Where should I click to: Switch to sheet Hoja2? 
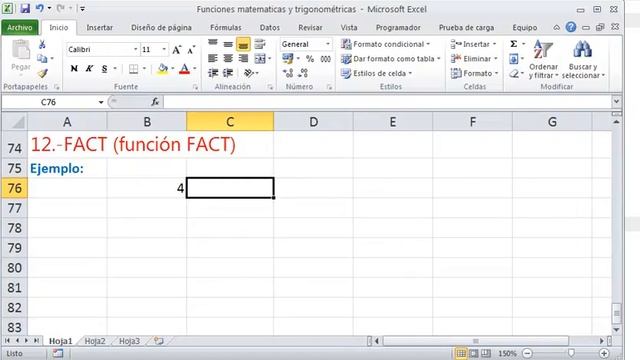(95, 341)
